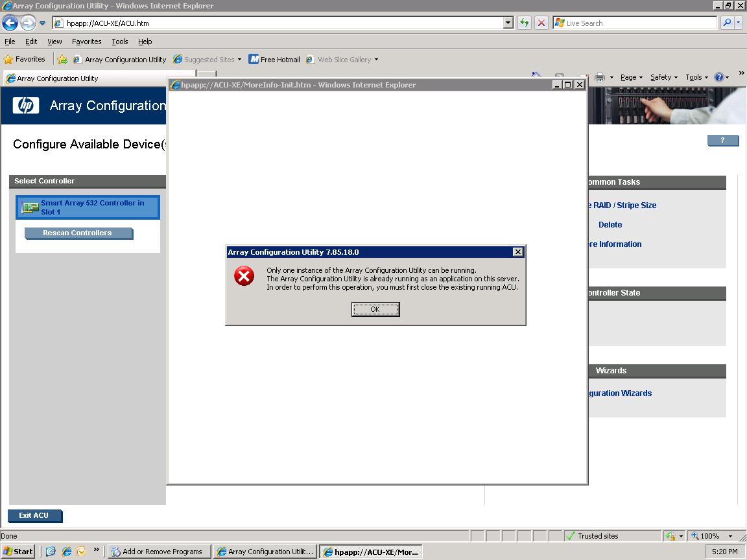The height and width of the screenshot is (560, 747).
Task: Open the recent pages dropdown beside Forward
Action: click(x=42, y=23)
